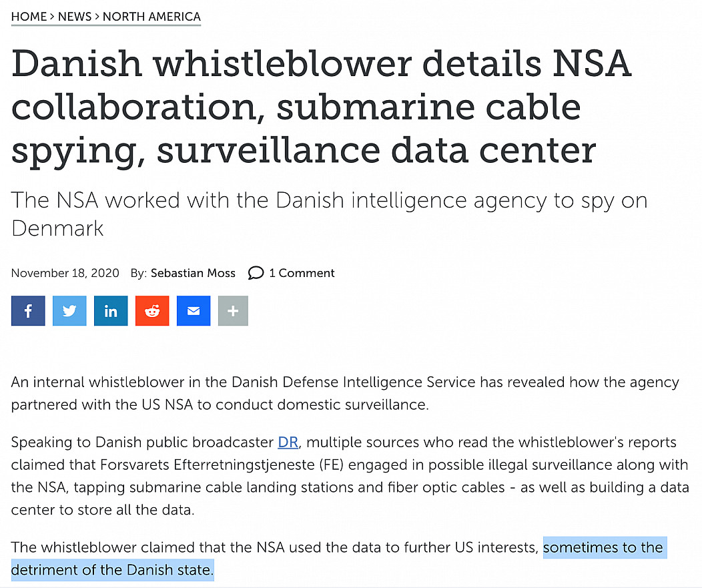The width and height of the screenshot is (702, 588).
Task: Navigate to NORTH AMERICA breadcrumb
Action: (x=151, y=17)
